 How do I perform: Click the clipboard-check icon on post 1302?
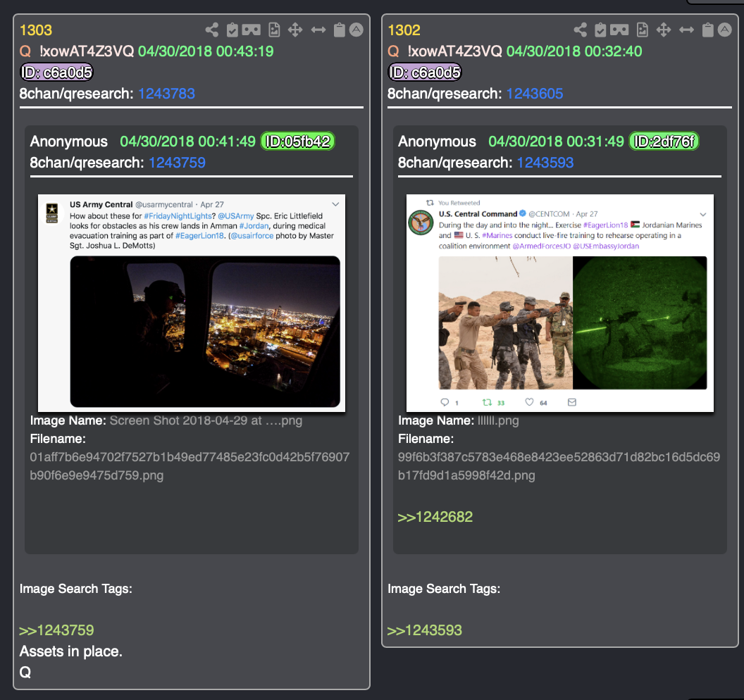[601, 30]
